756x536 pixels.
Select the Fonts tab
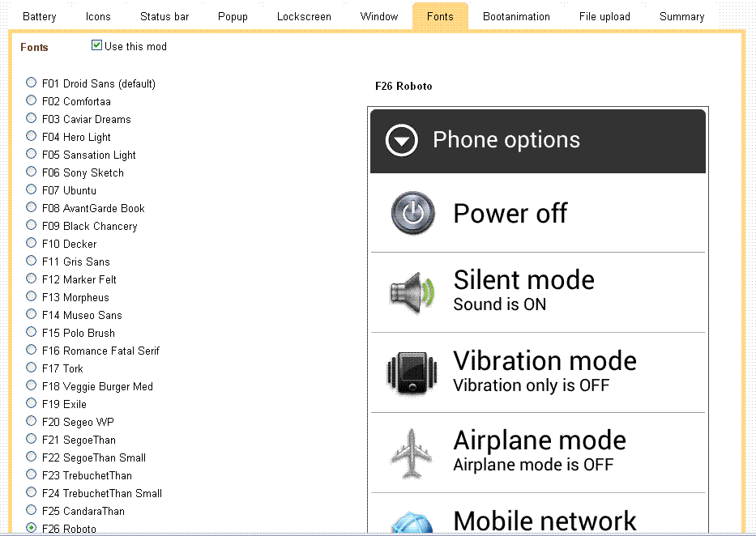coord(440,17)
